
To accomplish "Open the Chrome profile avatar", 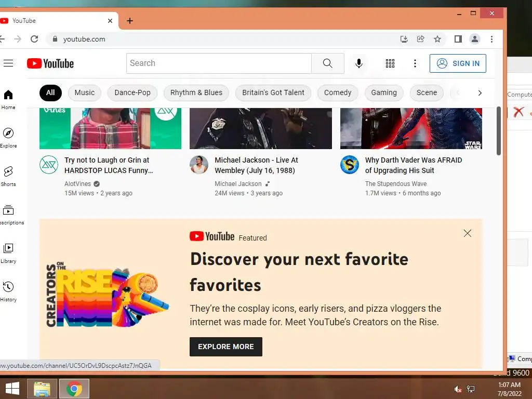I will [x=475, y=39].
